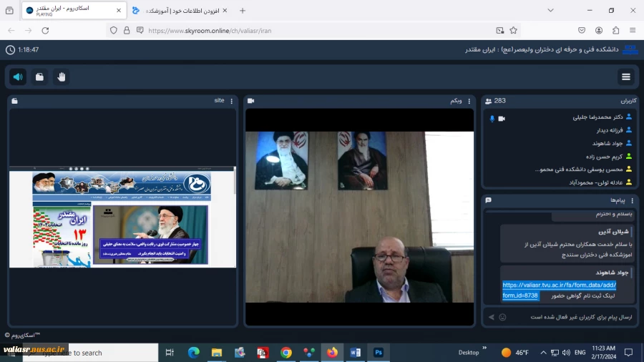Click the send message arrow icon
The width and height of the screenshot is (644, 362).
[x=491, y=317]
